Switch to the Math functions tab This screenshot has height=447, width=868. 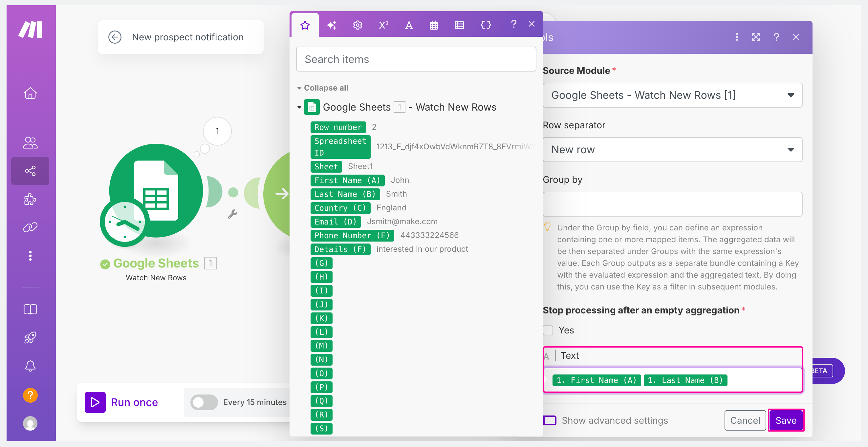point(383,25)
